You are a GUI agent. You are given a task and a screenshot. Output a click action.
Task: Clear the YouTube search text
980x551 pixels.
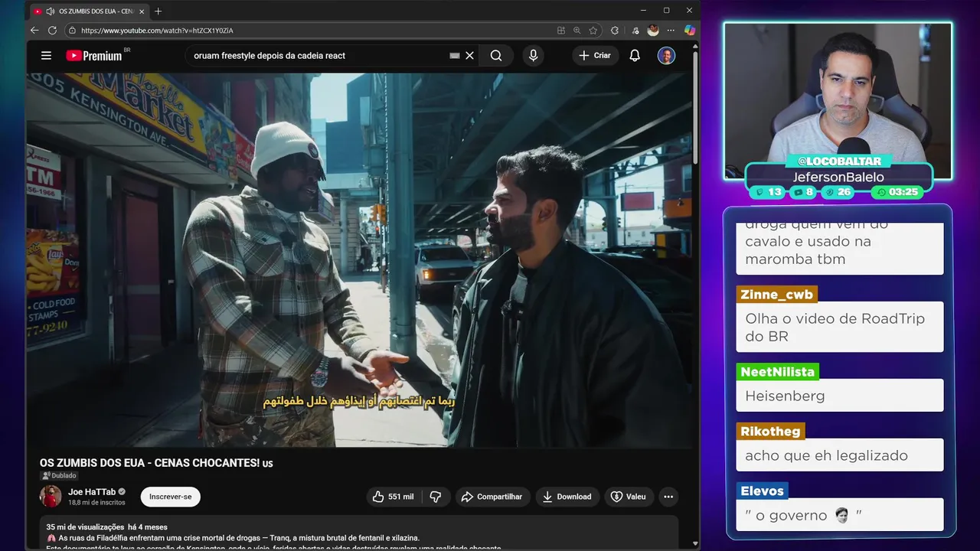(x=470, y=56)
